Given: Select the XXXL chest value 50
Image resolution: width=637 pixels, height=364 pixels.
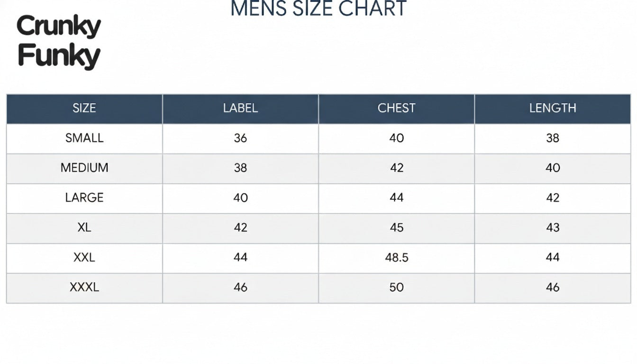Looking at the screenshot, I should coord(396,288).
